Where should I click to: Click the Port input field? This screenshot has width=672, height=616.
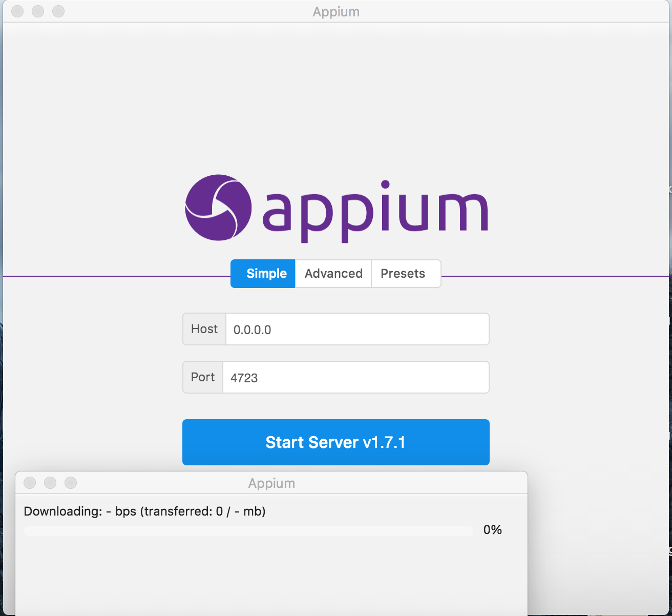(x=356, y=377)
